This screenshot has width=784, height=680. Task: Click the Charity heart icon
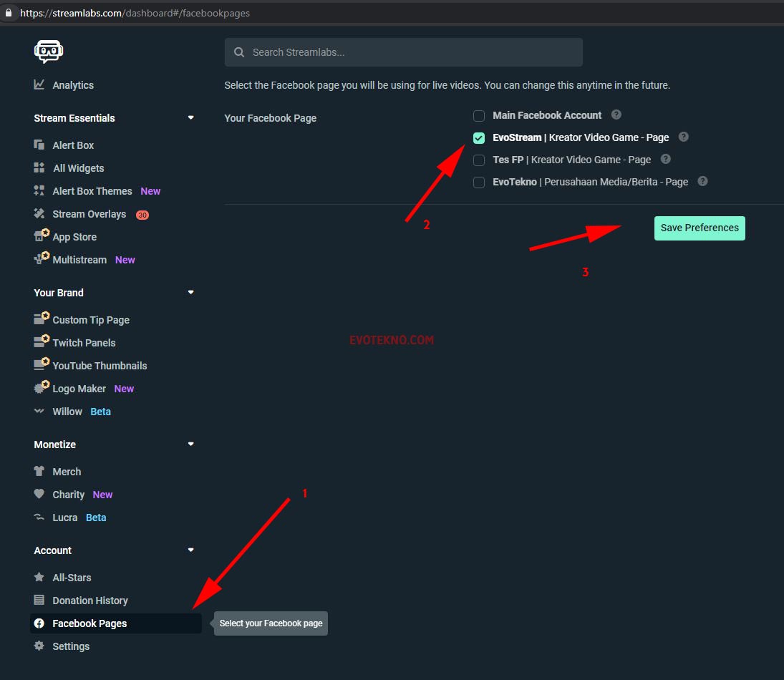pyautogui.click(x=39, y=494)
